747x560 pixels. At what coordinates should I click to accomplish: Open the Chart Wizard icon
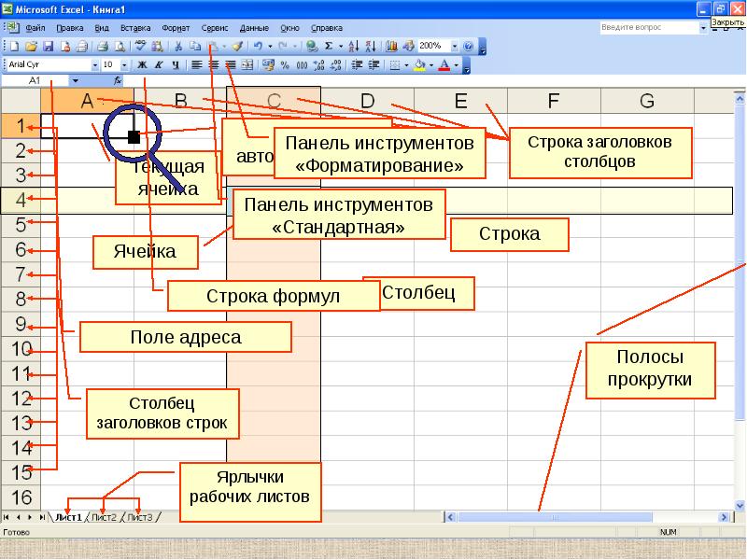390,45
